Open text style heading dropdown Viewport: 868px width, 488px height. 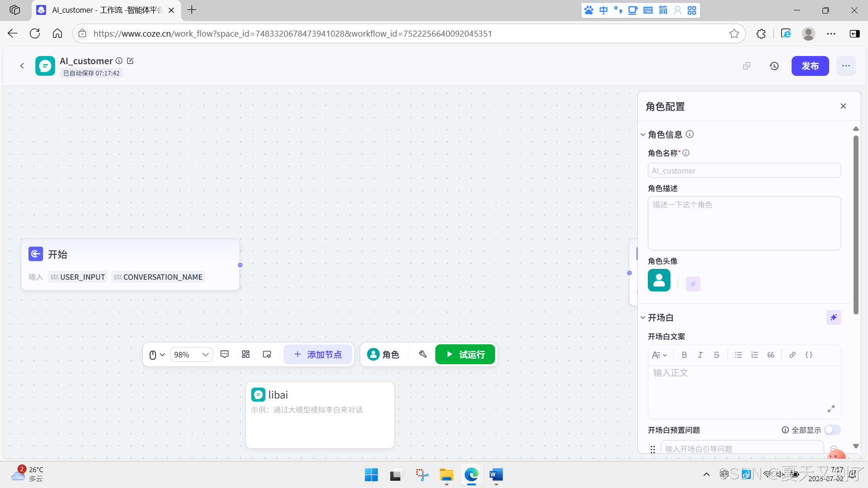click(659, 355)
